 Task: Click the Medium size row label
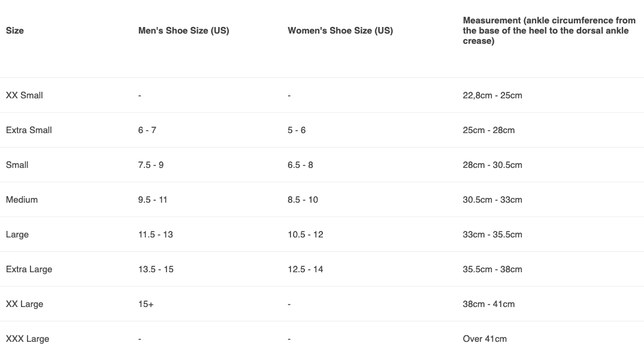(22, 200)
